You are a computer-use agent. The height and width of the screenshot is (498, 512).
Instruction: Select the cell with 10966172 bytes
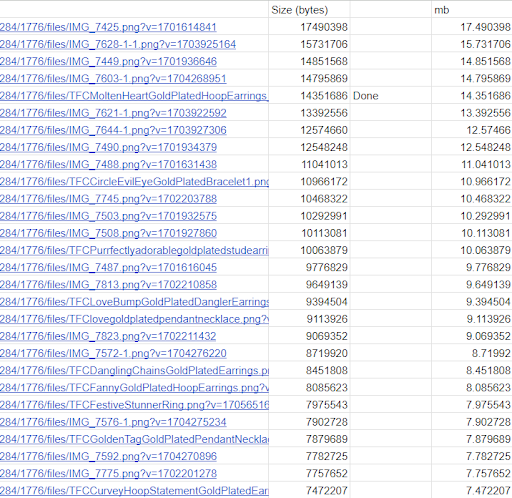[x=309, y=182]
